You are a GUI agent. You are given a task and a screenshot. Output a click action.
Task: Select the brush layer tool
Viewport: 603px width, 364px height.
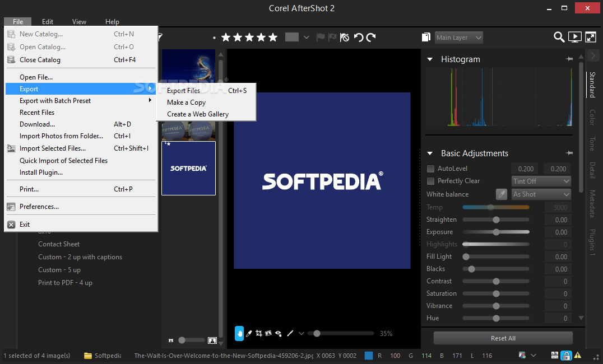[x=290, y=334]
